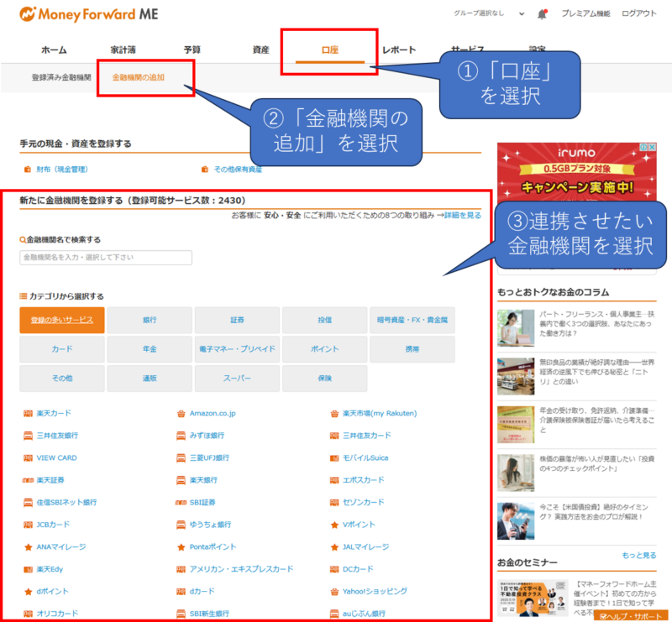Open the 詳細を見る link
The width and height of the screenshot is (672, 622).
pyautogui.click(x=463, y=215)
